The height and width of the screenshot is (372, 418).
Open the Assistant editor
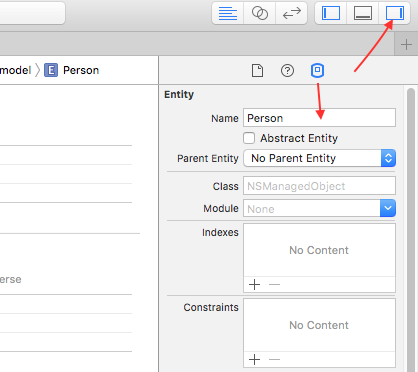click(260, 13)
